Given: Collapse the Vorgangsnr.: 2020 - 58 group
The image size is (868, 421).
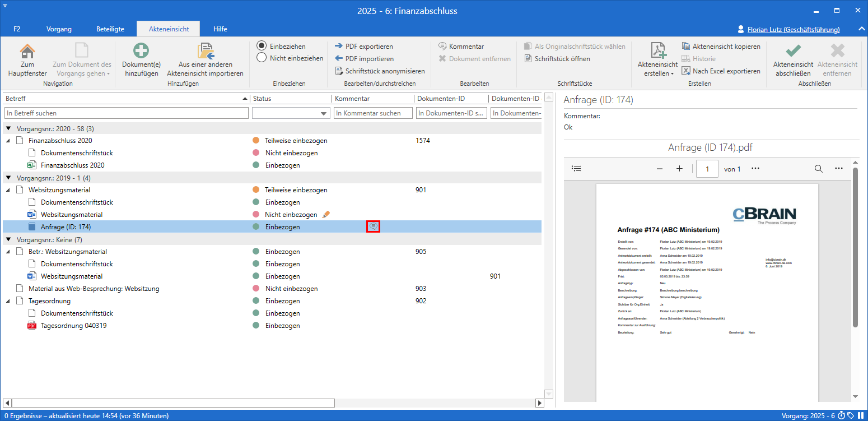Looking at the screenshot, I should [x=8, y=128].
